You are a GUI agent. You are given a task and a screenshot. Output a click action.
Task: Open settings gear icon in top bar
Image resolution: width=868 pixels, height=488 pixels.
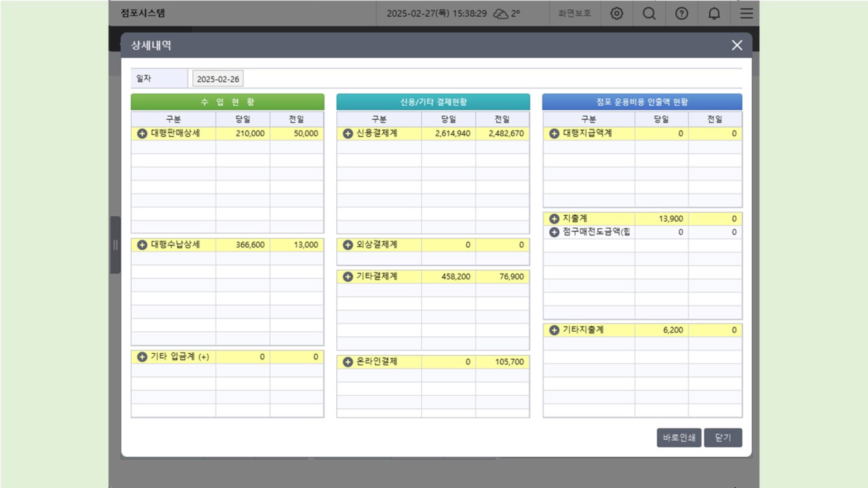[x=617, y=14]
